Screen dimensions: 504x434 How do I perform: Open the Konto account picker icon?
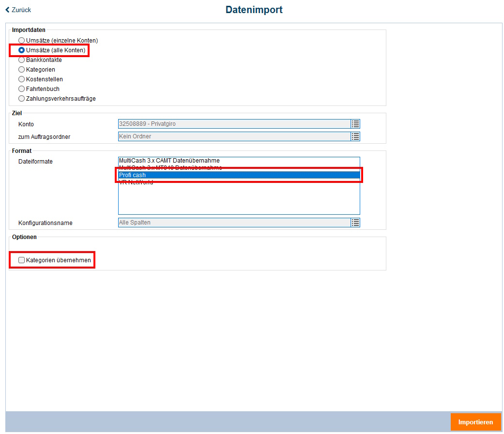tap(355, 124)
